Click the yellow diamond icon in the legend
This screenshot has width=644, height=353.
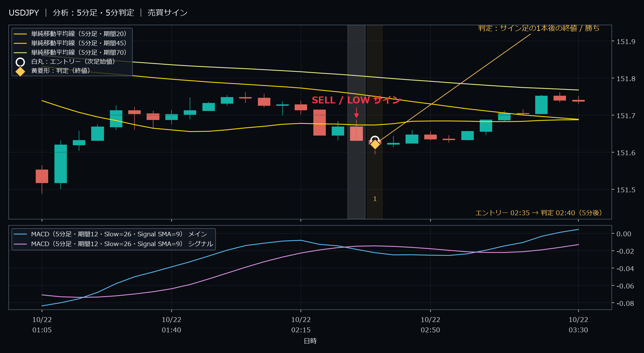[20, 71]
